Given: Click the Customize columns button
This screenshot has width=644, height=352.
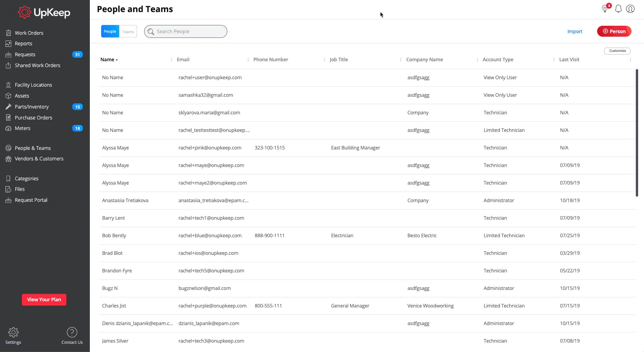Looking at the screenshot, I should pyautogui.click(x=617, y=51).
